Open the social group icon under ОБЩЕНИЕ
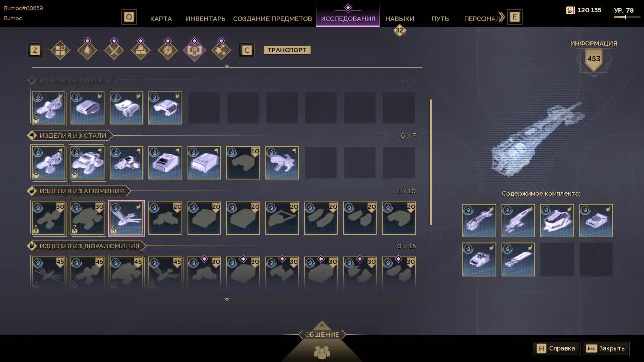The image size is (644, 362). click(322, 352)
